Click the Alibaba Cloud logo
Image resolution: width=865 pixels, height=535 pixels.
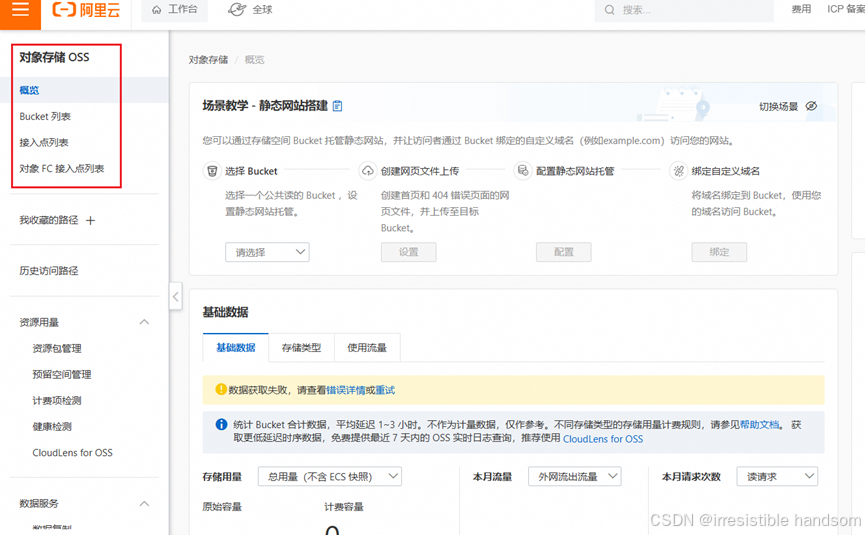[x=86, y=10]
